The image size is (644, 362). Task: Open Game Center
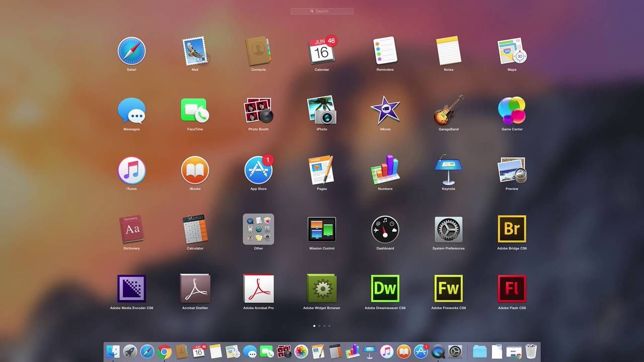pyautogui.click(x=512, y=111)
